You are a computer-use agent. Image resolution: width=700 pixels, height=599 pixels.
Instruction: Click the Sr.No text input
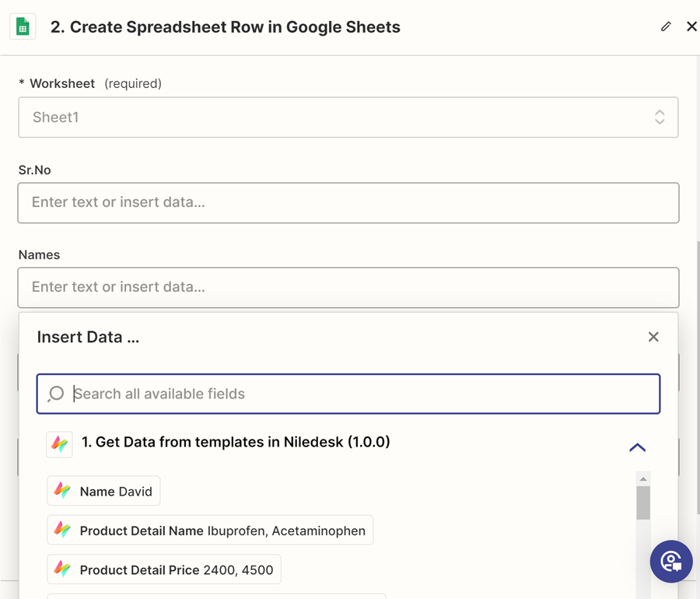coord(348,203)
